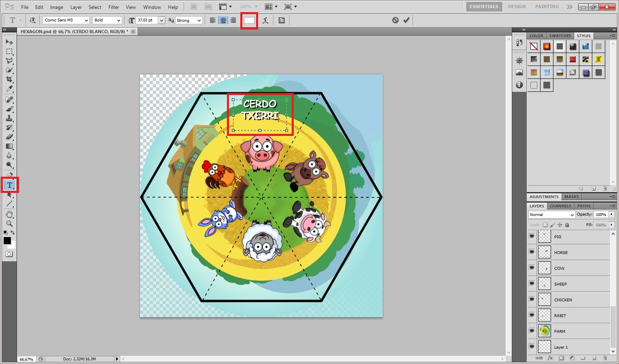Select the Zoom magnifier tool
619x364 pixels.
click(x=9, y=223)
